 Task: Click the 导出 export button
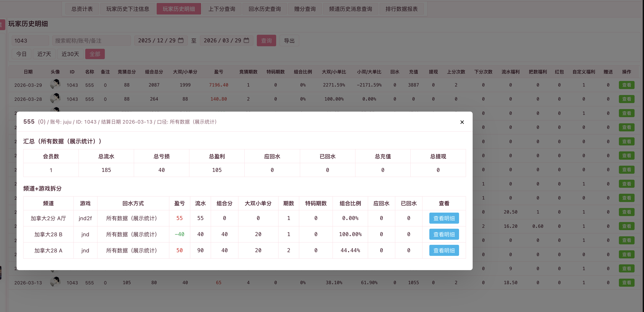point(289,40)
